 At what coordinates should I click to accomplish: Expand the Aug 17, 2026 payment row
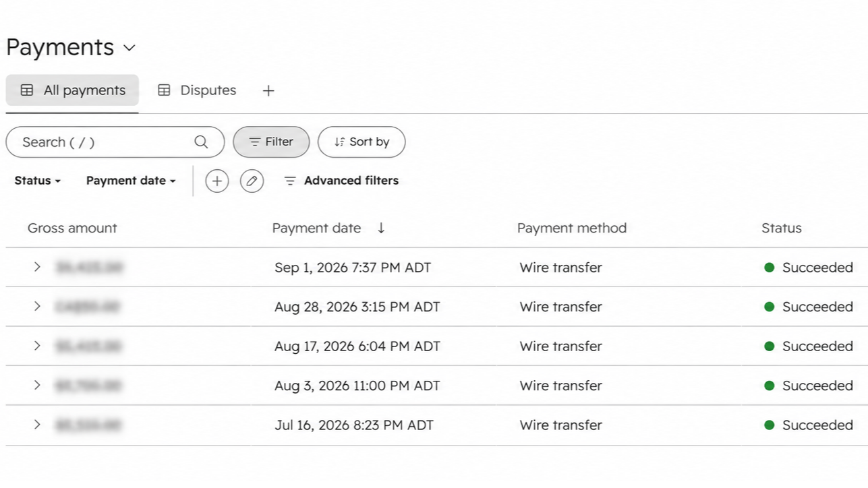point(37,346)
